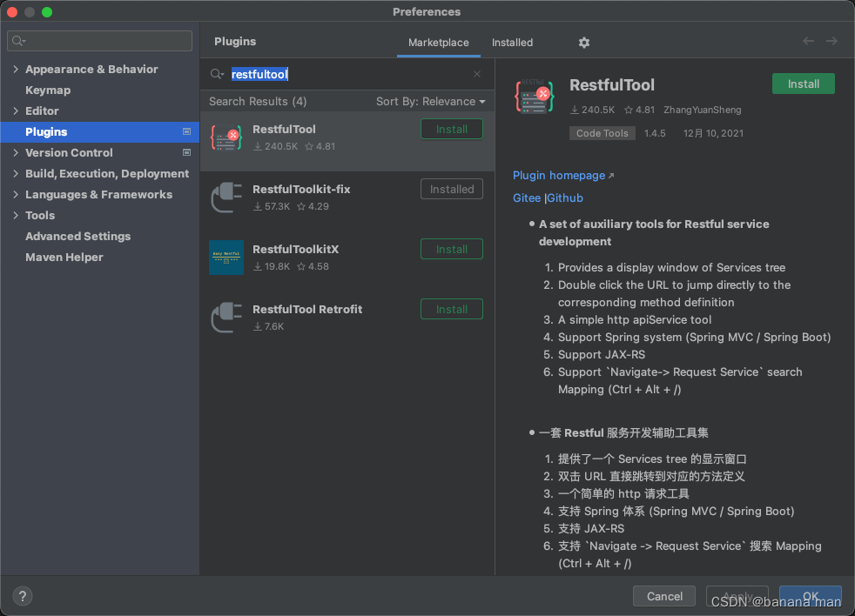The width and height of the screenshot is (855, 616).
Task: Click the magnifier icon in plugin search
Action: click(217, 74)
